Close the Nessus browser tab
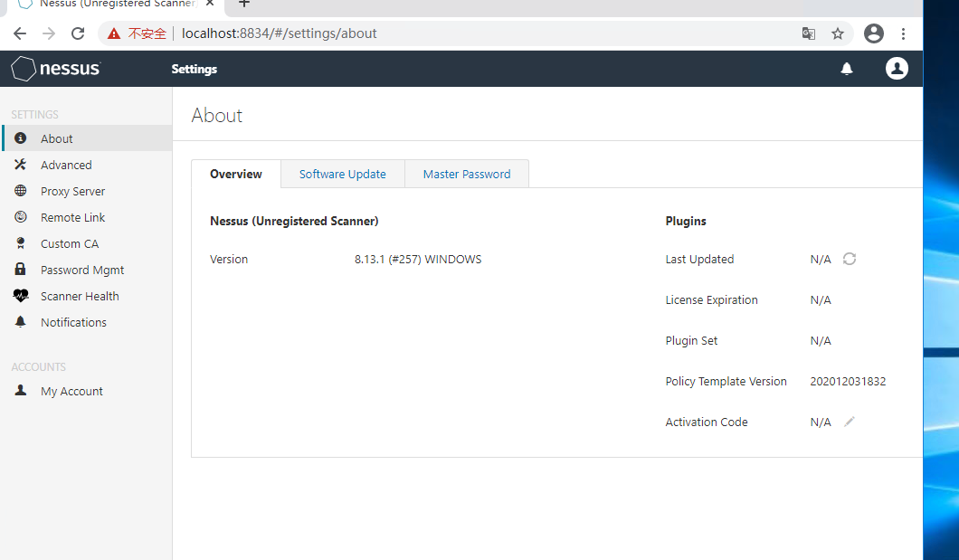 210,4
